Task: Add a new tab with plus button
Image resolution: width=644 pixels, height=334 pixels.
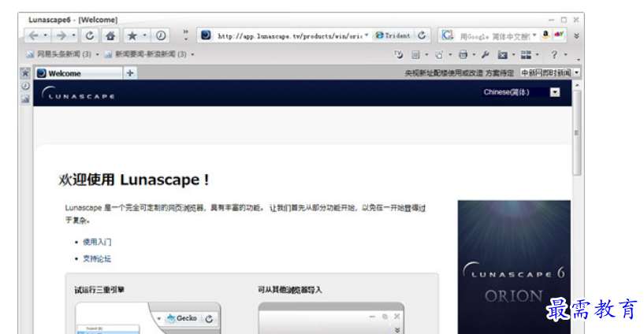Action: click(x=130, y=73)
